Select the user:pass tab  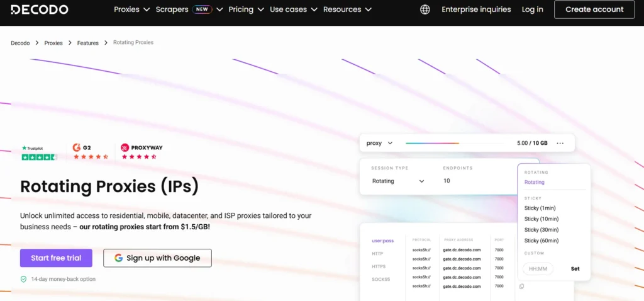(382, 241)
